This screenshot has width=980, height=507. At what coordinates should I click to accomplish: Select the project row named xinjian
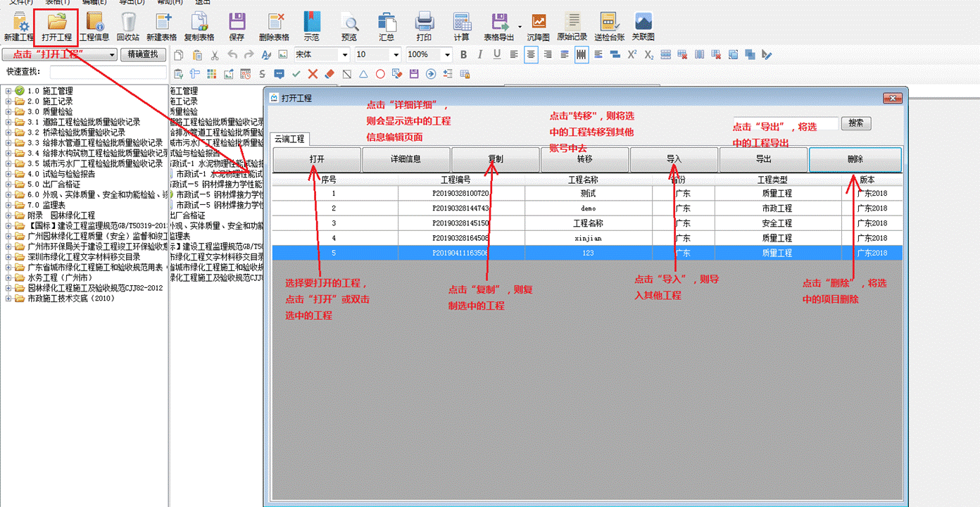click(587, 238)
